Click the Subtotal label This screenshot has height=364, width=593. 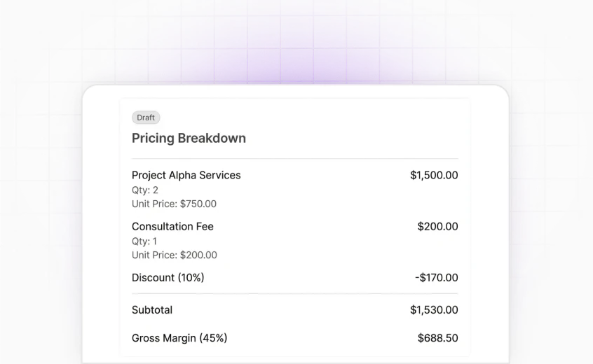pos(152,310)
